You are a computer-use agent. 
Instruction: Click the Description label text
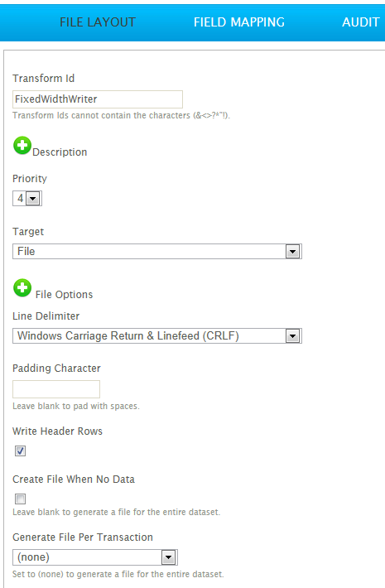point(60,152)
